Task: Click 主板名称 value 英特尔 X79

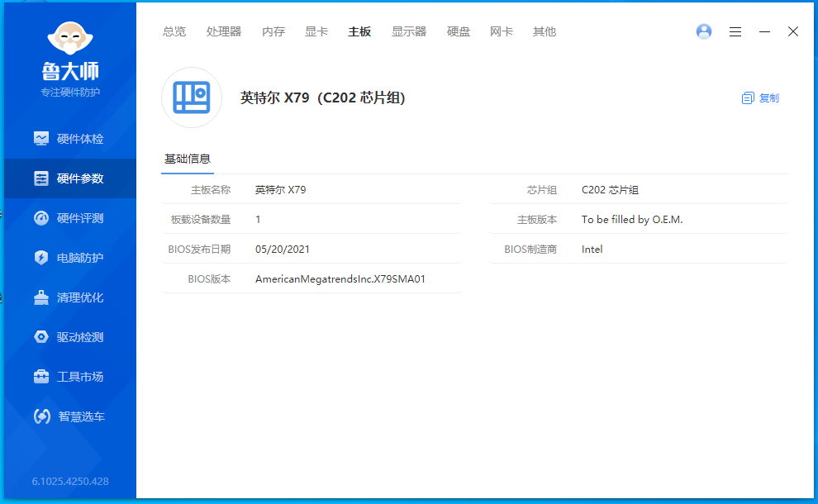Action: (281, 190)
